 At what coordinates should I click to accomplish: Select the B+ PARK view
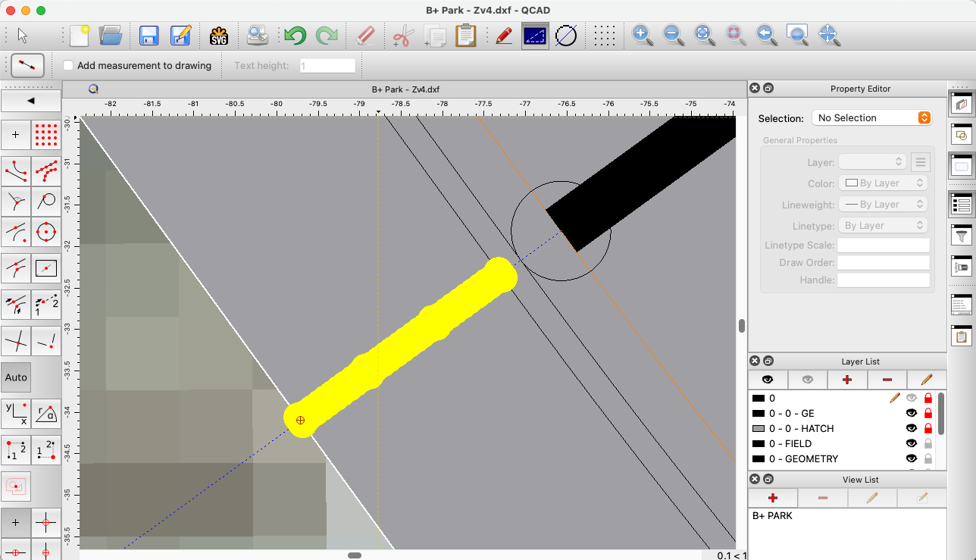772,515
